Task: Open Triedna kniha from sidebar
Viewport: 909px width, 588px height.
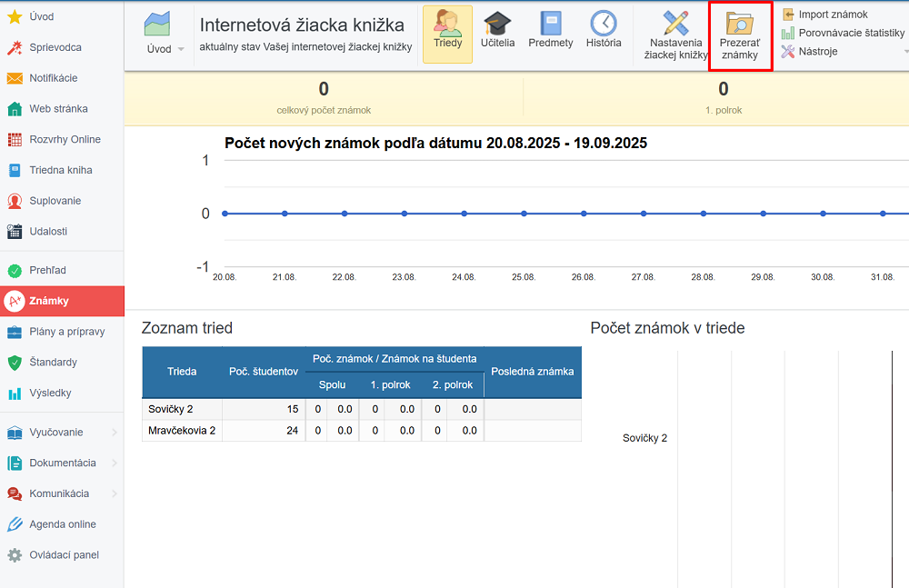Action: (x=60, y=170)
